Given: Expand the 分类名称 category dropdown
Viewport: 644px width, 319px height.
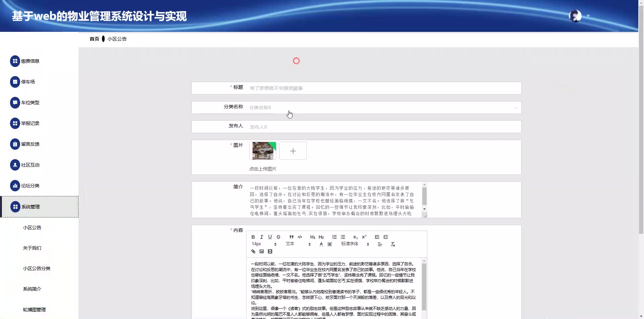Looking at the screenshot, I should click(x=382, y=108).
